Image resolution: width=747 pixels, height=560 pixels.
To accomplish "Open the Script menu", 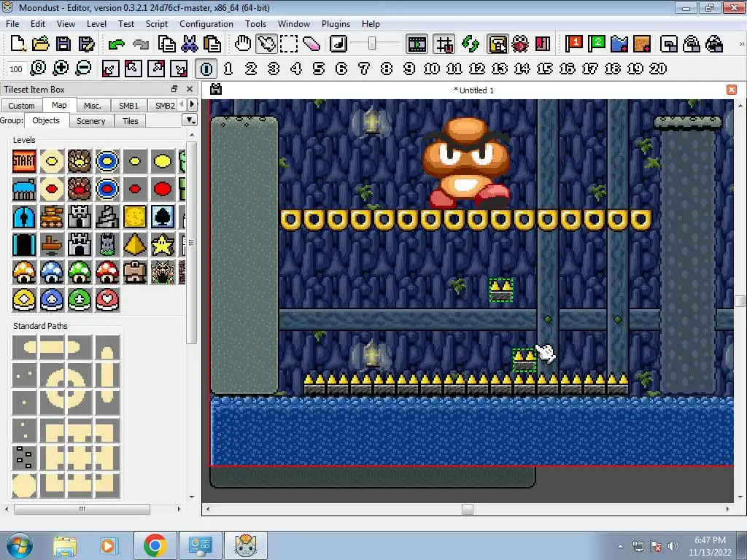I will [x=157, y=24].
